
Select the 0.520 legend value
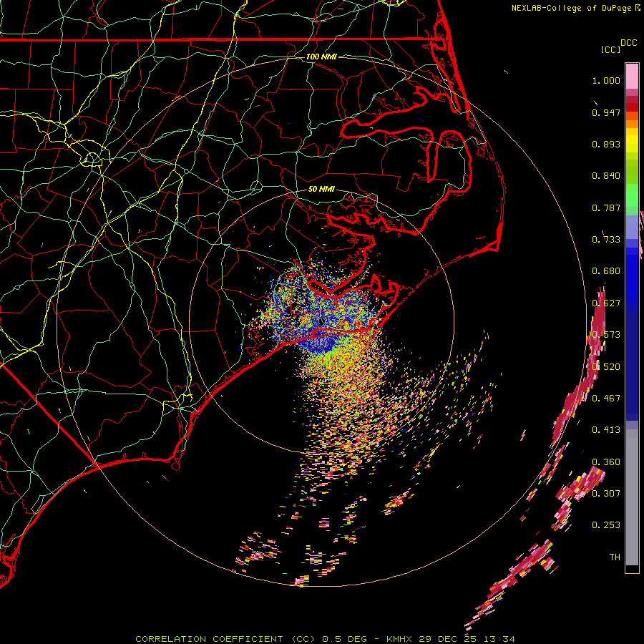[606, 367]
